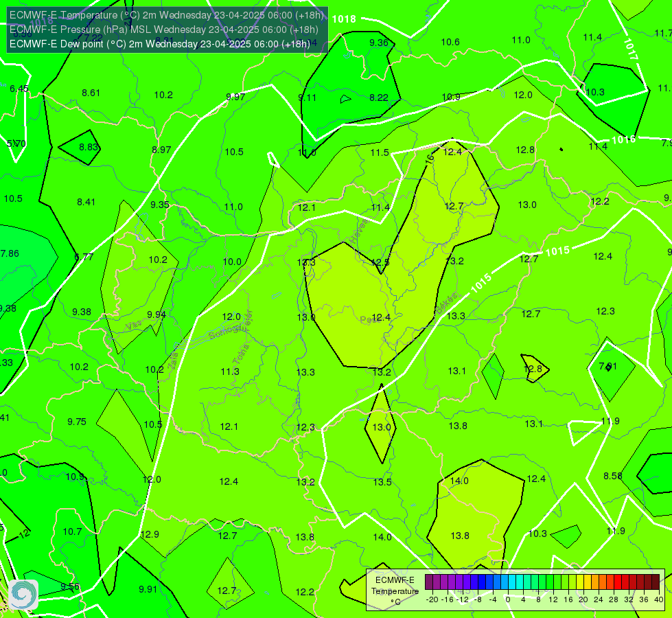This screenshot has height=618, width=672.
Task: Click the 'Tolna' county label
Action: pos(241,354)
